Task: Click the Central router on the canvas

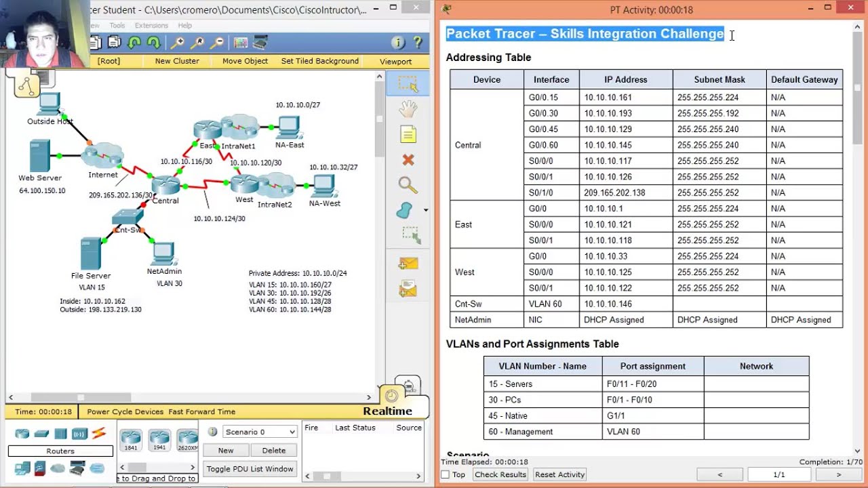Action: coord(165,185)
